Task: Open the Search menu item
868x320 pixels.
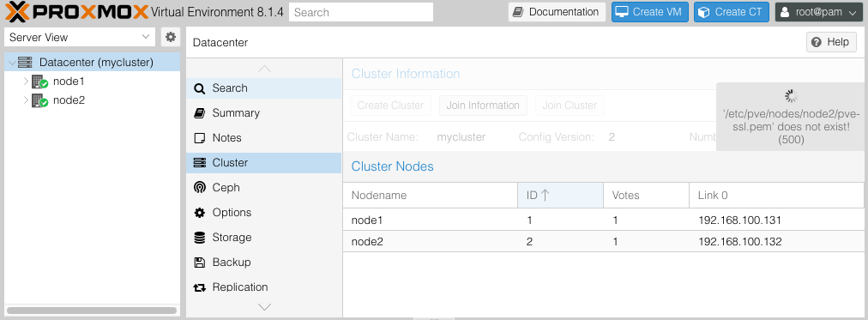Action: pos(263,88)
